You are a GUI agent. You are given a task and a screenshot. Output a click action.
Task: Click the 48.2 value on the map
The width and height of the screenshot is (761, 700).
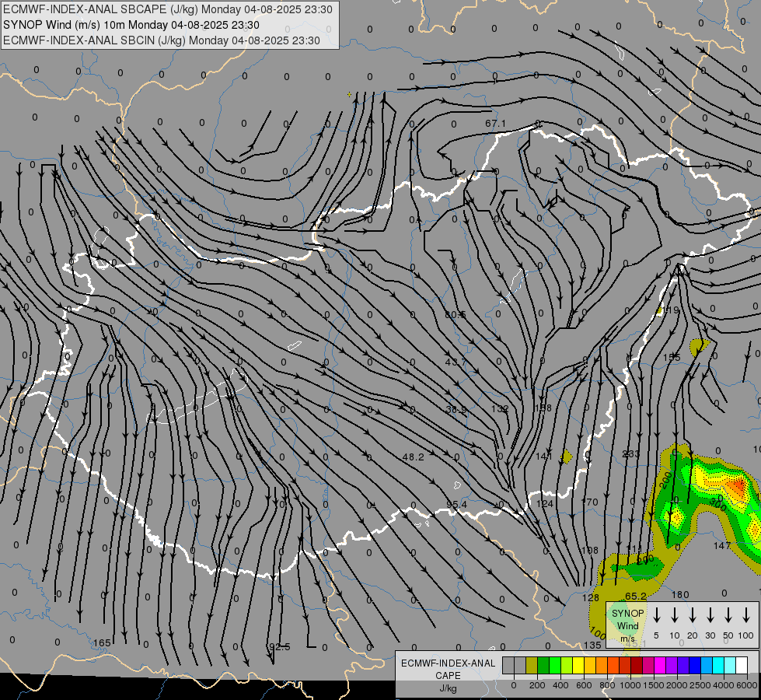click(414, 457)
